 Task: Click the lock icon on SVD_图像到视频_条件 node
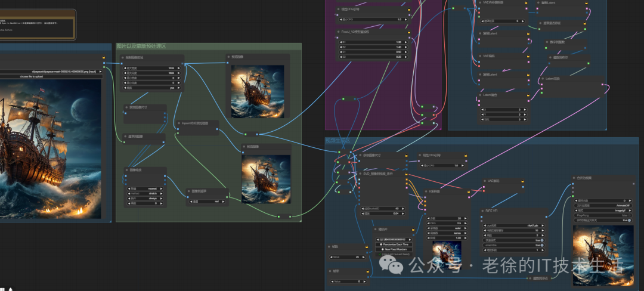[x=407, y=174]
